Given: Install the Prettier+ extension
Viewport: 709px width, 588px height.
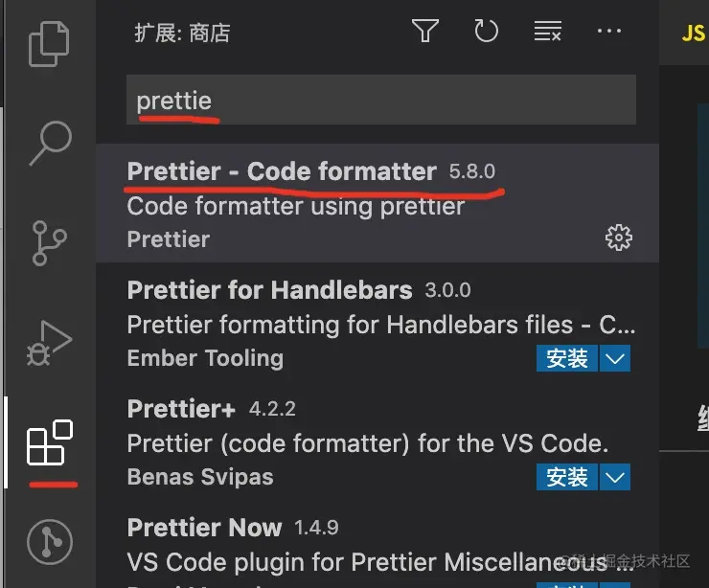Looking at the screenshot, I should point(567,476).
